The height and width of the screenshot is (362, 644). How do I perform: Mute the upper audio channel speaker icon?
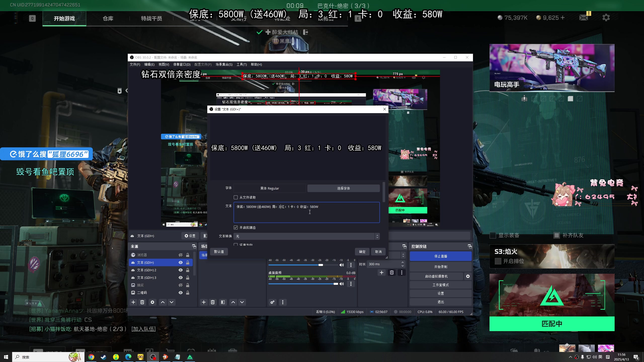click(342, 265)
